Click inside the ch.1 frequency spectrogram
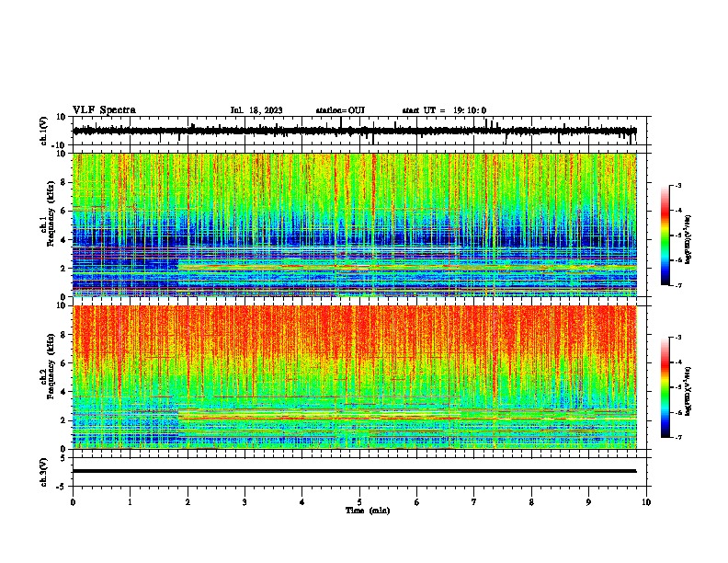The width and height of the screenshot is (728, 563). pyautogui.click(x=355, y=224)
